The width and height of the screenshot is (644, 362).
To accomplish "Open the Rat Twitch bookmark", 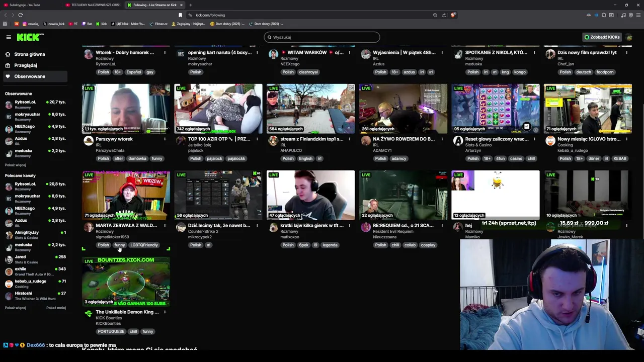I will [x=87, y=24].
